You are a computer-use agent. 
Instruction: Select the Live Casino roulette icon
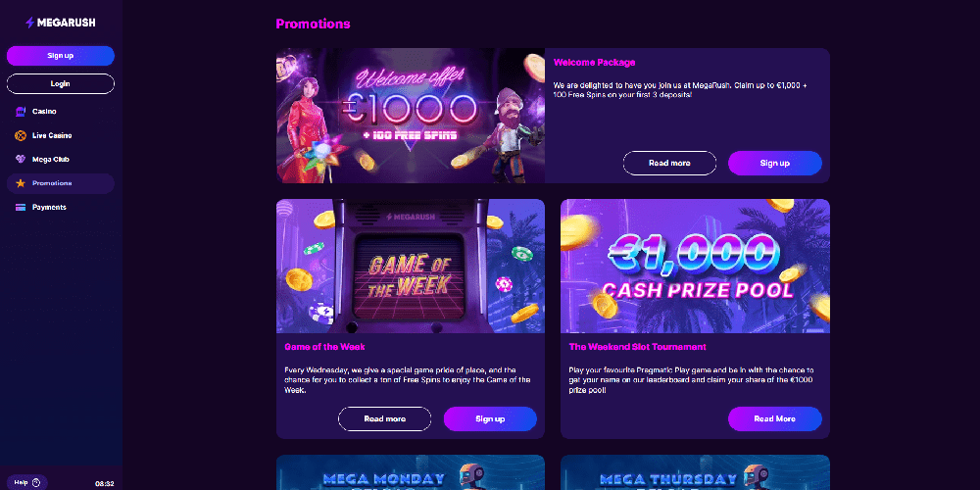pyautogui.click(x=21, y=135)
